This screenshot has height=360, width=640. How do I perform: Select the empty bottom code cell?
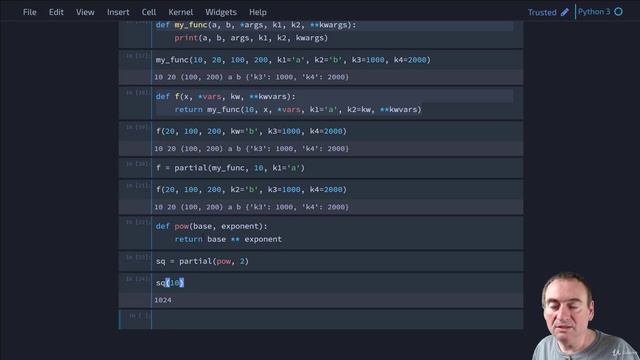pos(337,319)
